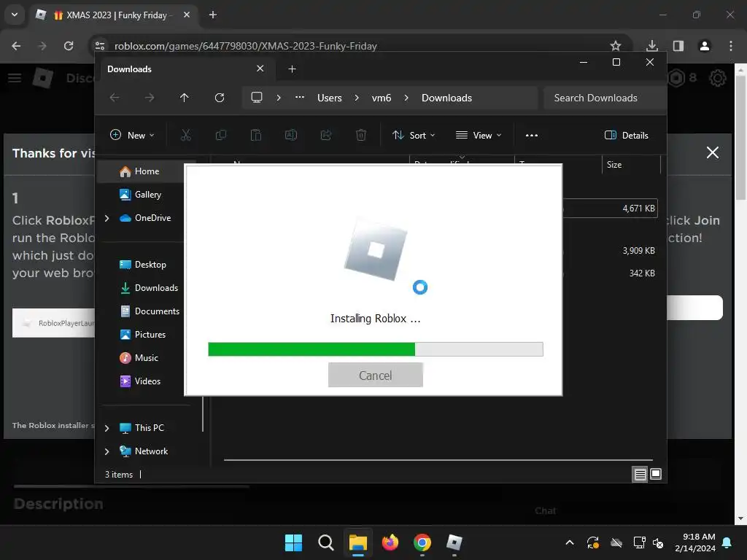Click the Chrome address bar URL
The image size is (747, 560).
point(246,46)
